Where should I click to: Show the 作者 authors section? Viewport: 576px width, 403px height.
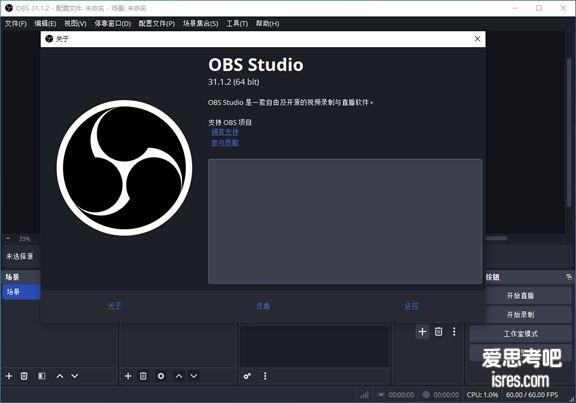click(x=263, y=306)
